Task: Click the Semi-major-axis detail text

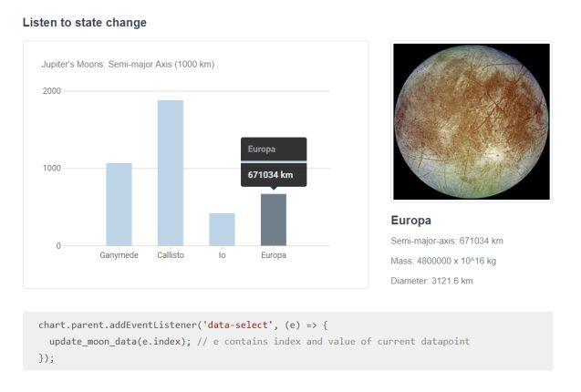Action: (x=447, y=241)
